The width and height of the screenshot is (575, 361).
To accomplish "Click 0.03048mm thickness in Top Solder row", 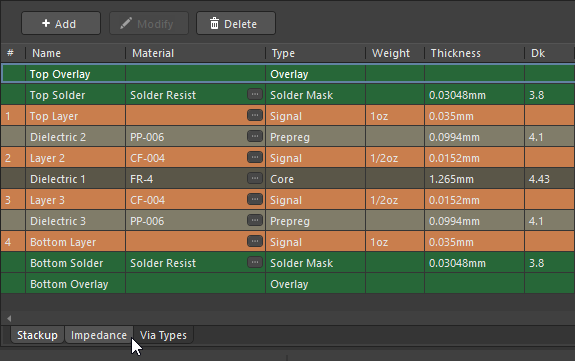I will (475, 95).
